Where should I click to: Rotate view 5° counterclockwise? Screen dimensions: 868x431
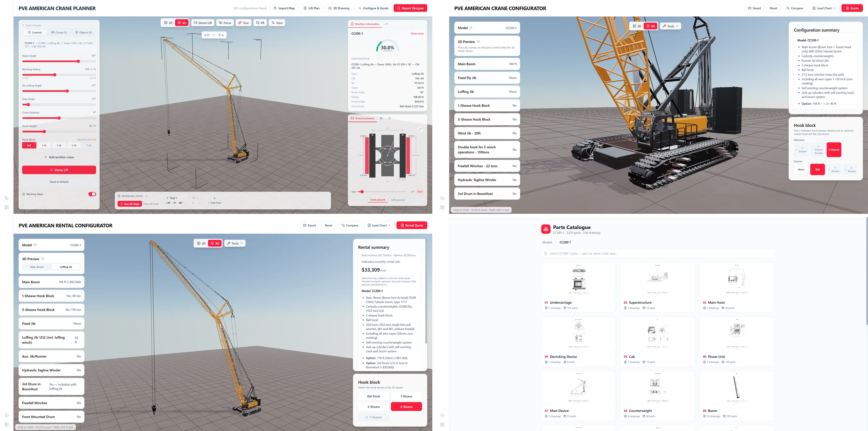pos(207,35)
